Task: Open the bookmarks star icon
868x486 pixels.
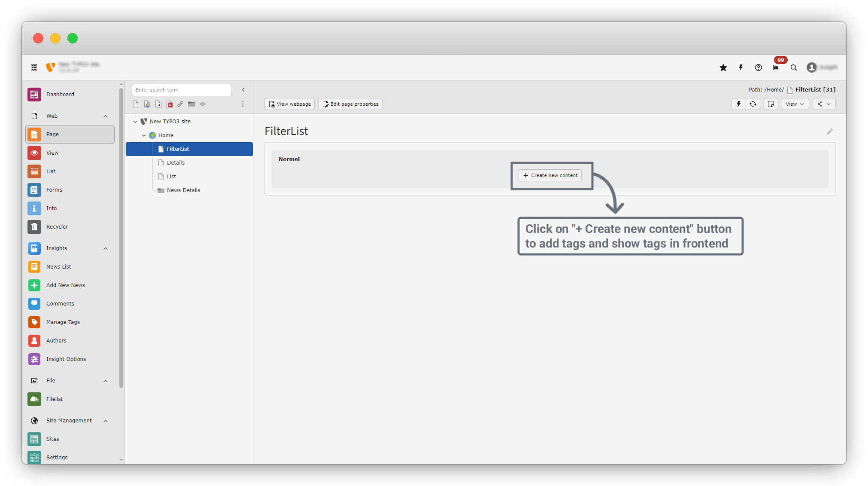Action: coord(723,67)
